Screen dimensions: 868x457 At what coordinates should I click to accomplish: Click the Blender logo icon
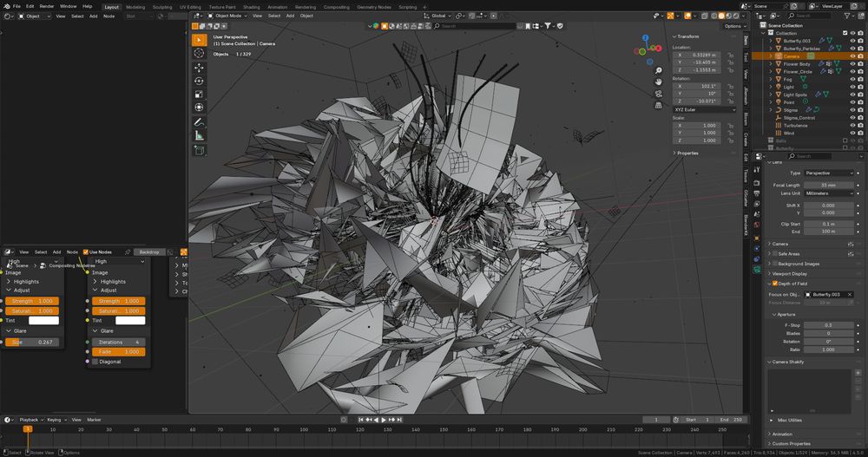click(7, 6)
